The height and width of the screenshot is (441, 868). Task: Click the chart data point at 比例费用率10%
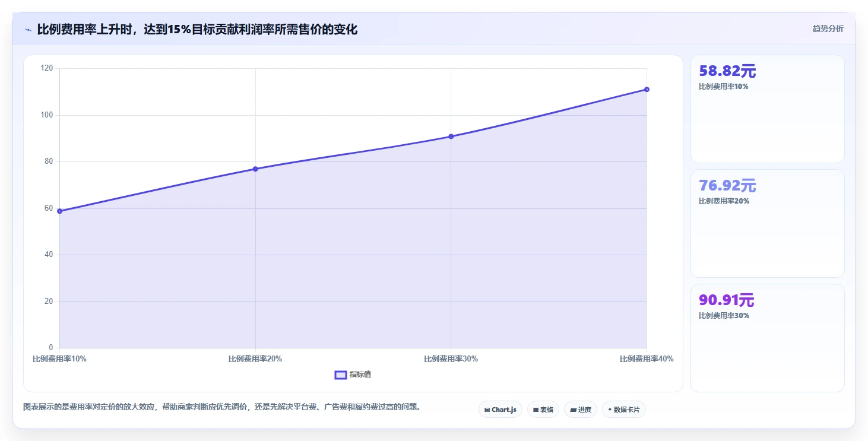click(59, 211)
